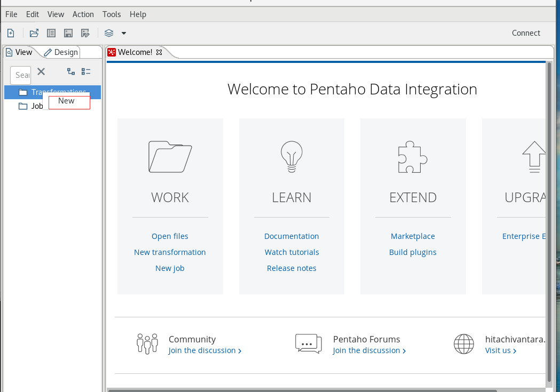Viewport: 560px width, 392px height.
Task: Click the New job link
Action: 170,268
